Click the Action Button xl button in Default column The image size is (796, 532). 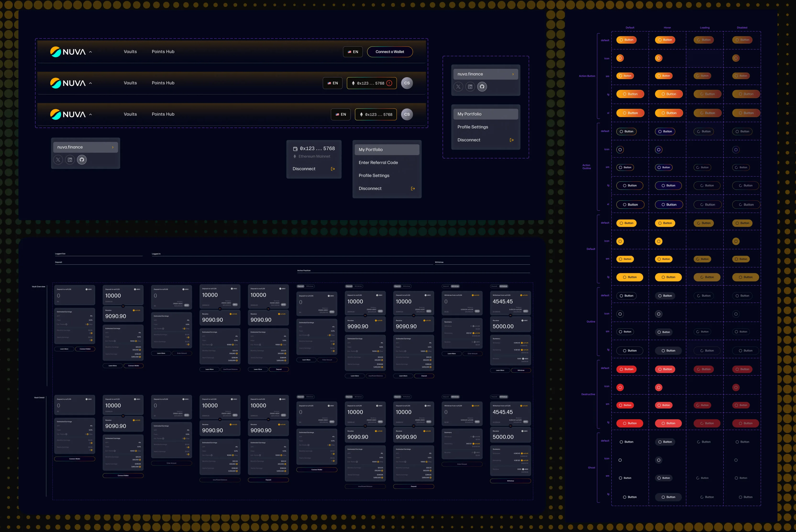[630, 113]
